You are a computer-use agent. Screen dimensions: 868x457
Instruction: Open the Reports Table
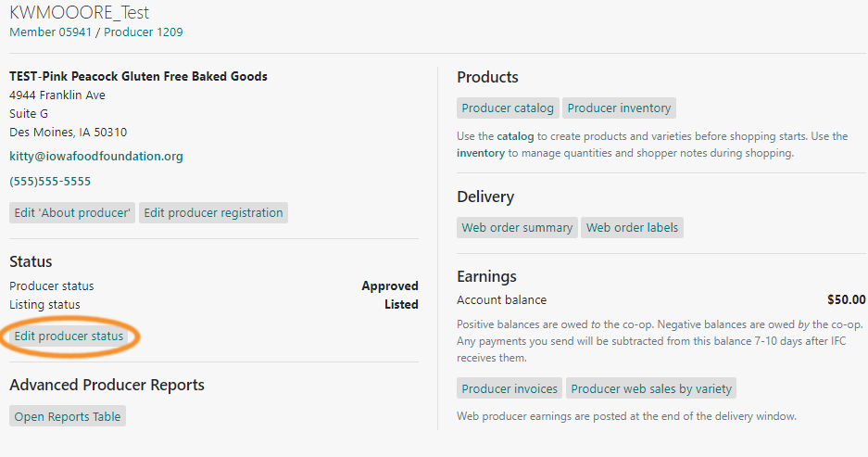click(68, 416)
